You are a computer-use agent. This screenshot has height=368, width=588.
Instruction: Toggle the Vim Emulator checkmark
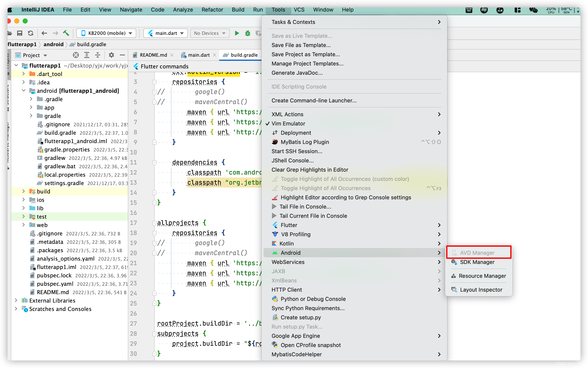[x=268, y=124]
